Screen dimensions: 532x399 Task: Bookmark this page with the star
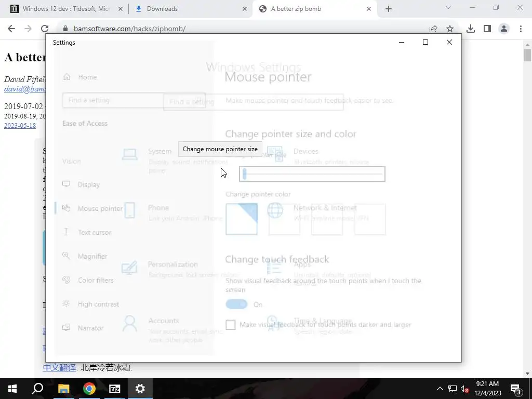click(x=450, y=29)
